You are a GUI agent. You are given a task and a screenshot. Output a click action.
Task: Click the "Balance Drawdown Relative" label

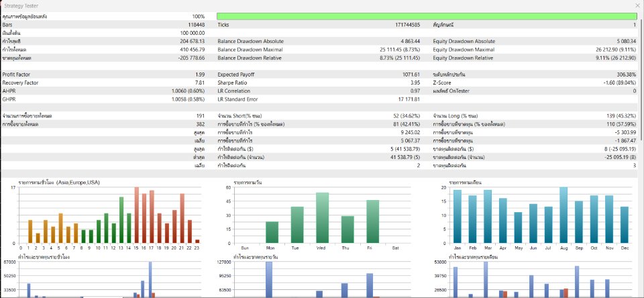click(x=250, y=58)
